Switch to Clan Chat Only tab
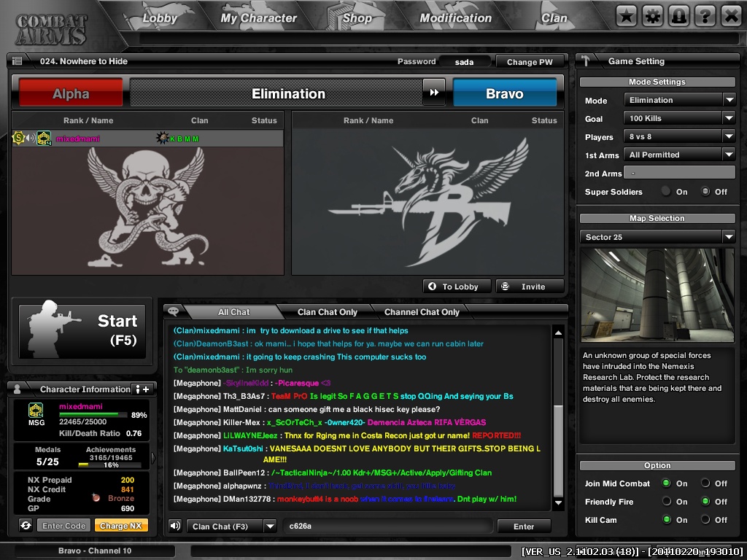 click(x=328, y=312)
